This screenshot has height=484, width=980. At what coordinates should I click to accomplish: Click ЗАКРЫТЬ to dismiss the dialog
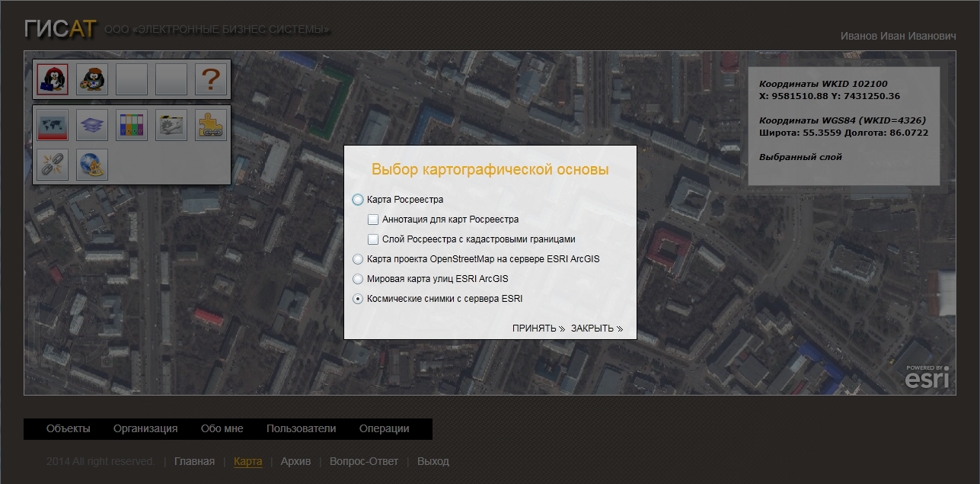[x=596, y=329]
